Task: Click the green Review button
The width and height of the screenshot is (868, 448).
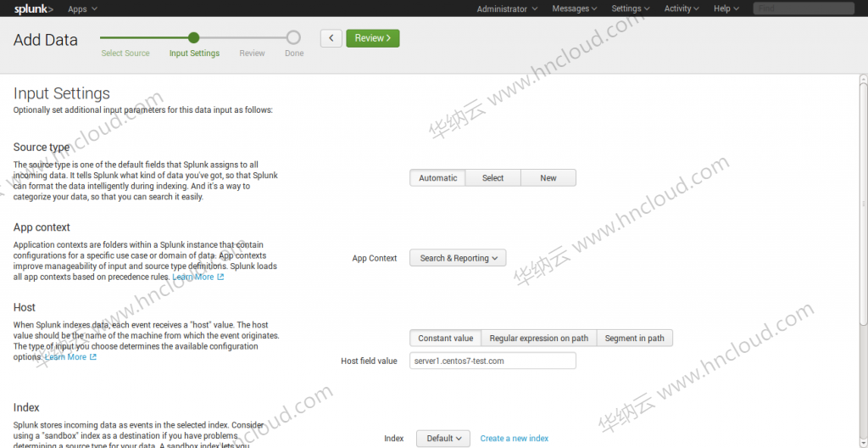Action: (x=373, y=38)
